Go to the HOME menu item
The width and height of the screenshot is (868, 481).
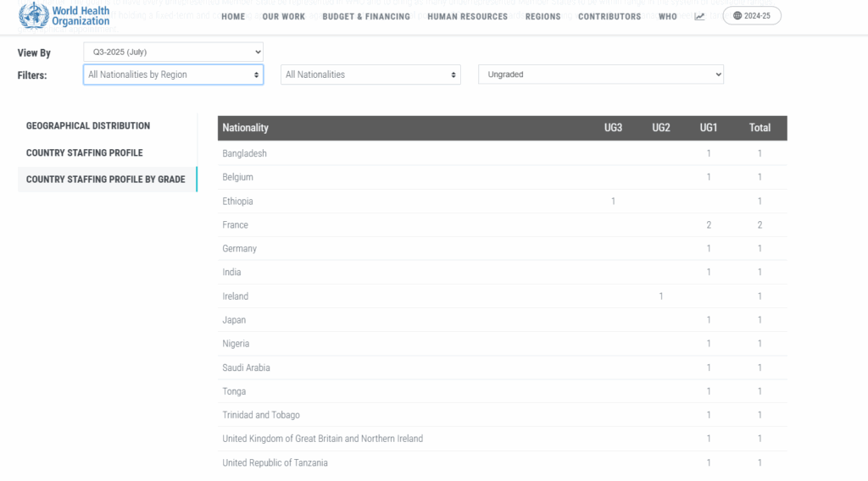click(x=233, y=17)
